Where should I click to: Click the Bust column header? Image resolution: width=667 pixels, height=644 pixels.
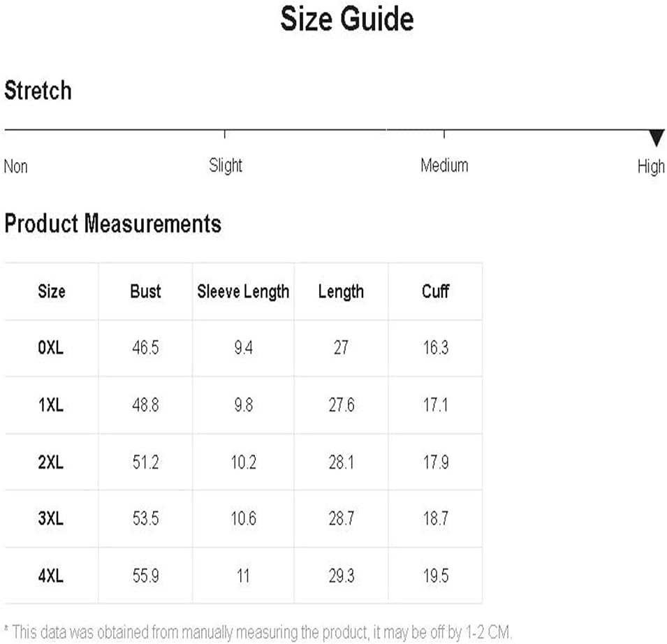145,291
